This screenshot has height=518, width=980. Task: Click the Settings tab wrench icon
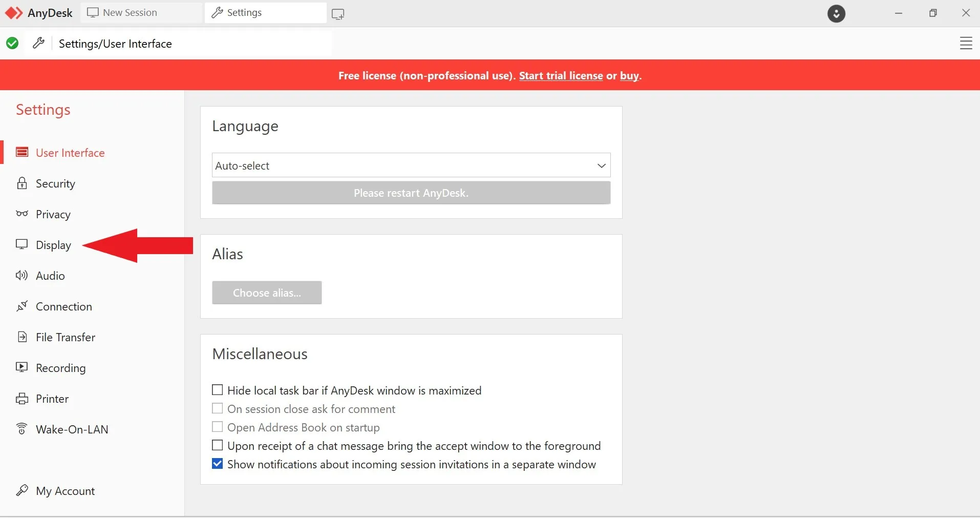[217, 13]
